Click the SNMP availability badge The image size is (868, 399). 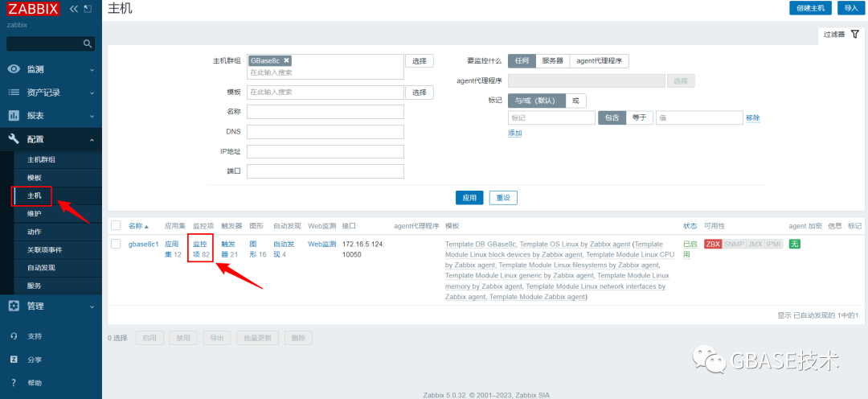coord(734,244)
